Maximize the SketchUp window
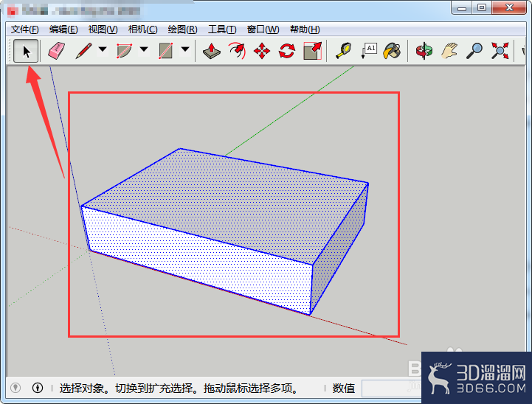 pos(481,8)
